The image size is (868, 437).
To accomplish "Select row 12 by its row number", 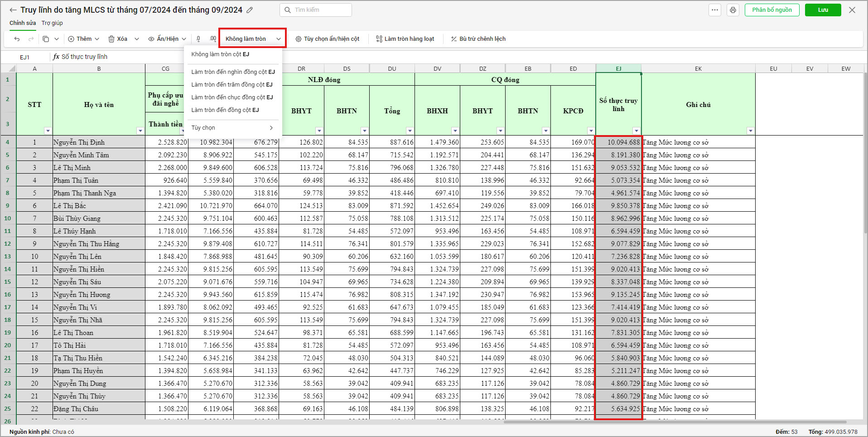I will coord(8,243).
